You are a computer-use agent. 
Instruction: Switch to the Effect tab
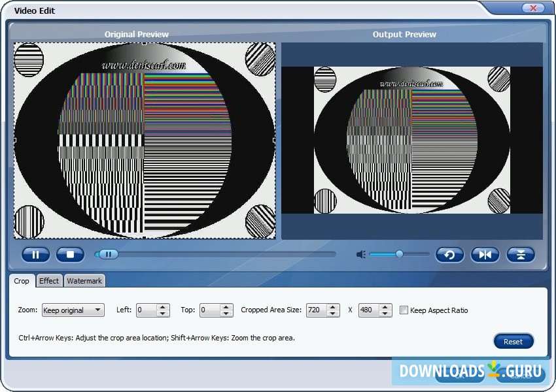point(49,281)
